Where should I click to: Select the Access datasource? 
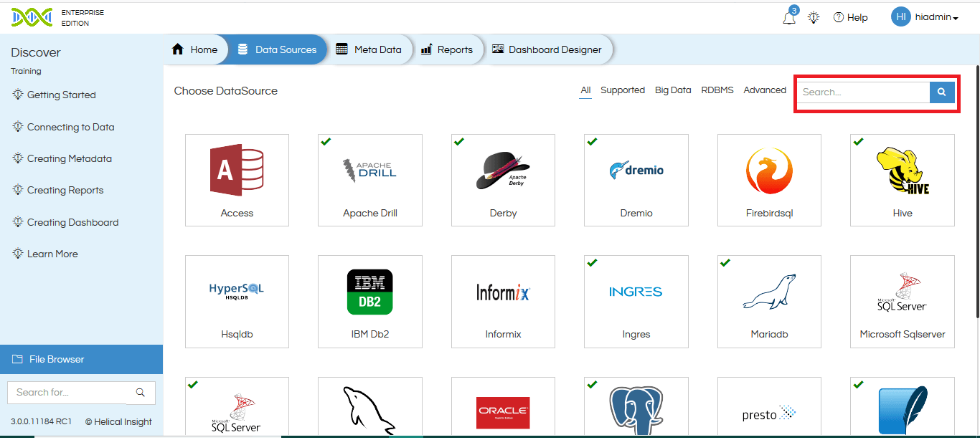click(237, 180)
